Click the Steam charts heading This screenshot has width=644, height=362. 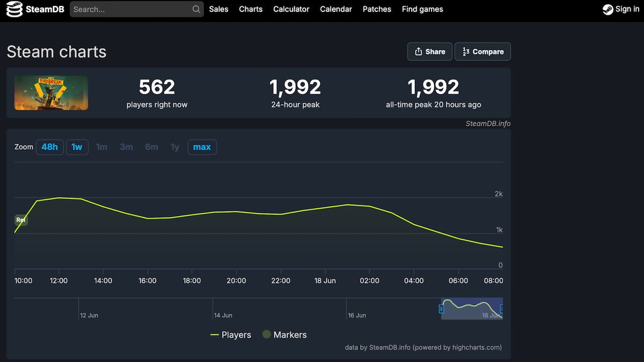(x=56, y=52)
